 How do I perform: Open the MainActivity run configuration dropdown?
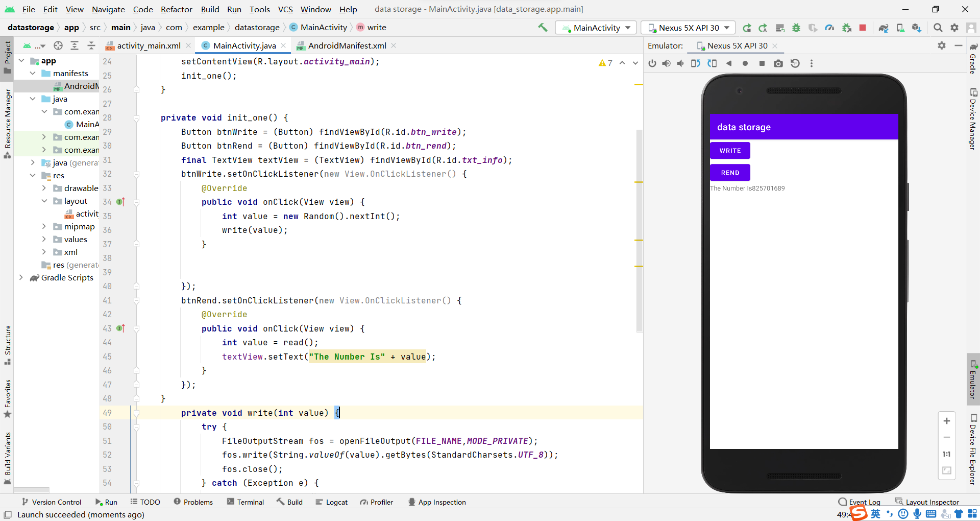click(595, 28)
